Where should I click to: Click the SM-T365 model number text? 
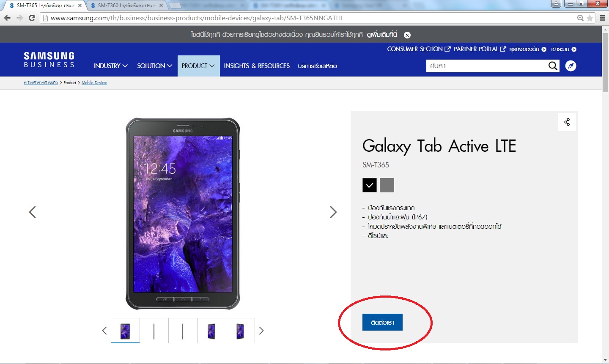376,165
